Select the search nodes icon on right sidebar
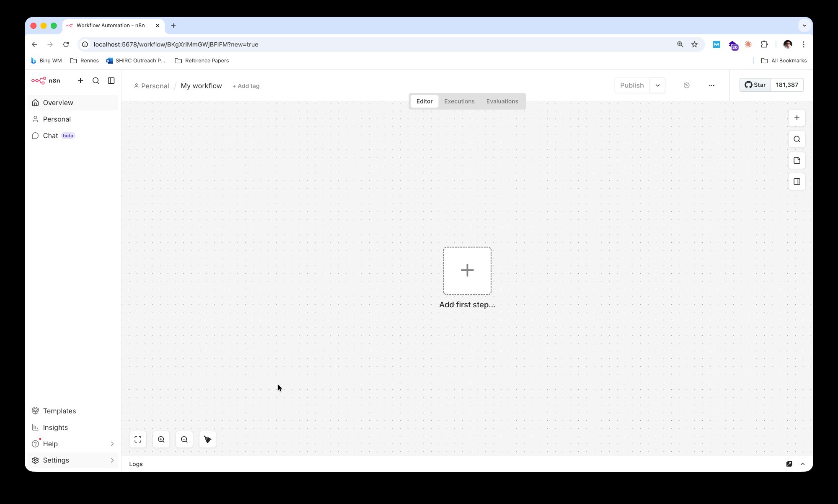 (x=797, y=139)
